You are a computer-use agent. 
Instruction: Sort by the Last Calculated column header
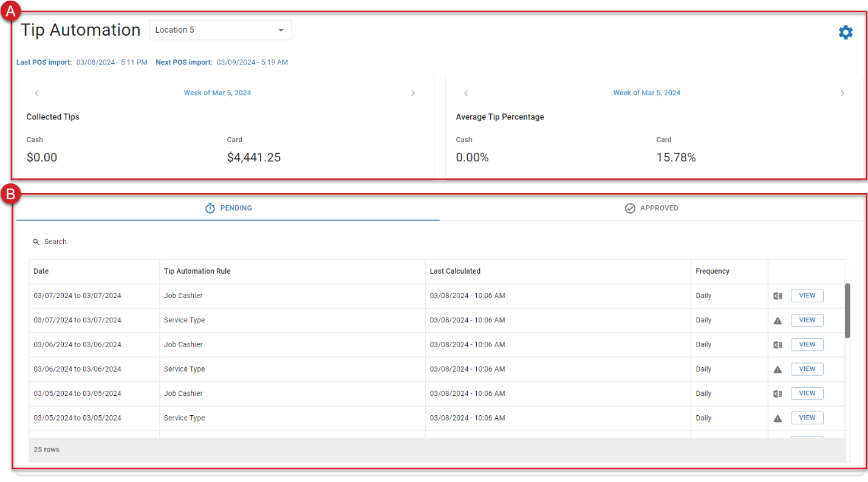coord(558,271)
